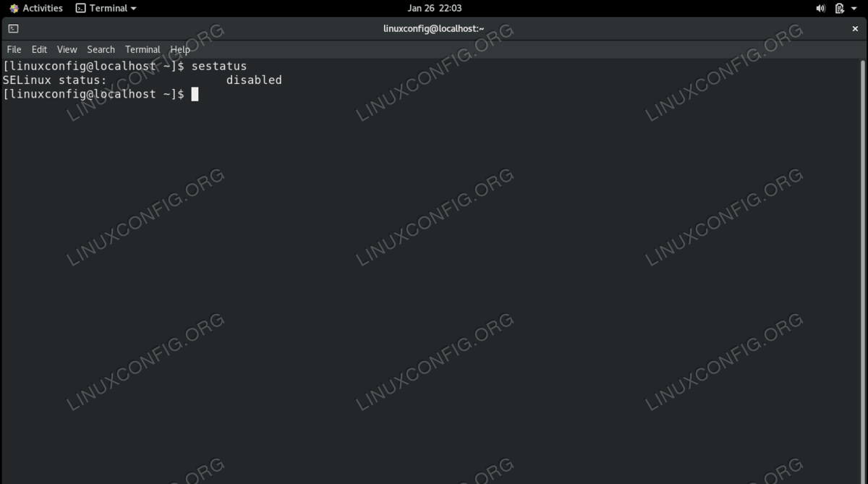The height and width of the screenshot is (484, 868).
Task: Click the battery charging status icon
Action: [839, 8]
